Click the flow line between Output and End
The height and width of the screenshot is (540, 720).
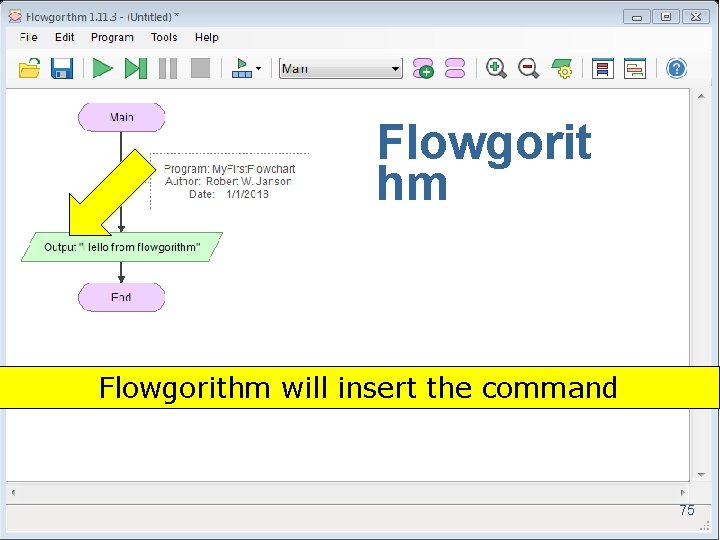[x=121, y=272]
